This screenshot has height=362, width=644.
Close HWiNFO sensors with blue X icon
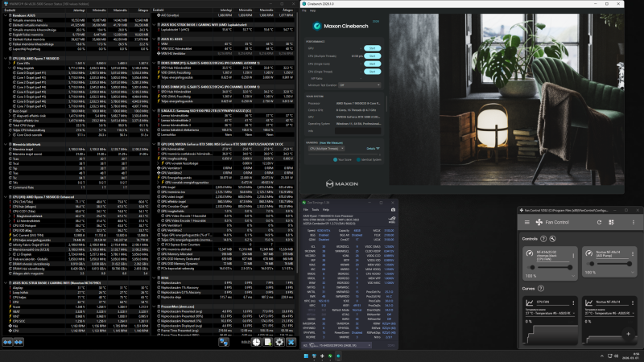click(291, 342)
